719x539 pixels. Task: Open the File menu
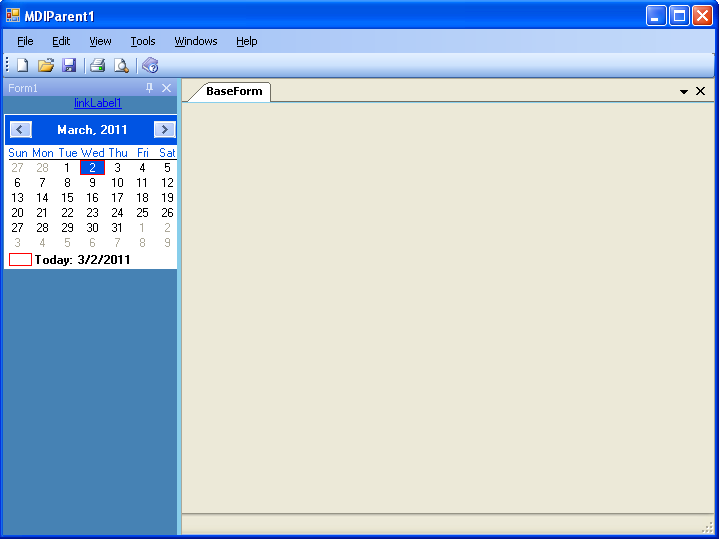point(25,41)
